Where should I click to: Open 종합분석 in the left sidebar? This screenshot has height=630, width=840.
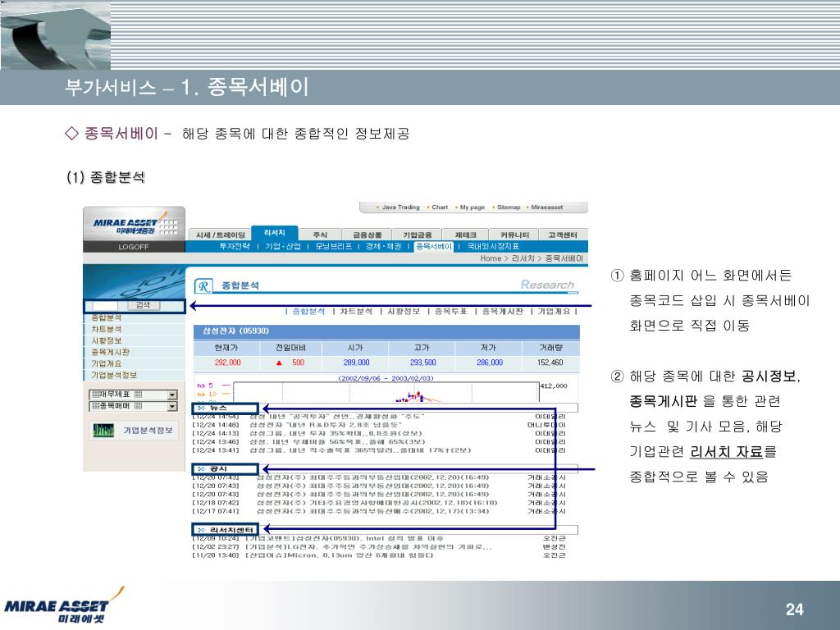click(x=106, y=317)
